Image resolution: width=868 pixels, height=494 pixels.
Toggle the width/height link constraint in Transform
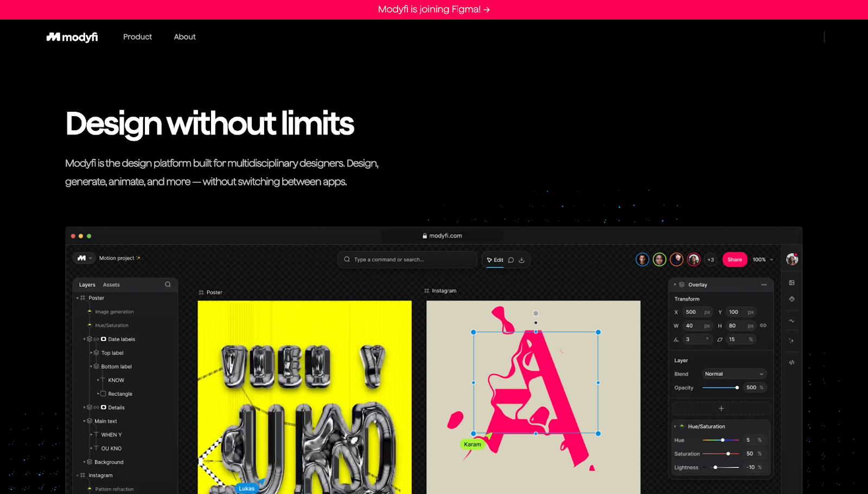coord(764,325)
